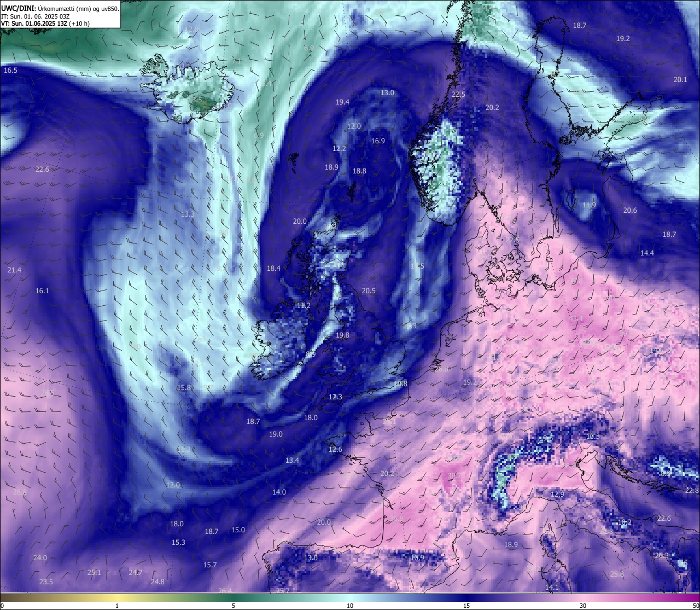Click the 24.0 value label

[40, 557]
